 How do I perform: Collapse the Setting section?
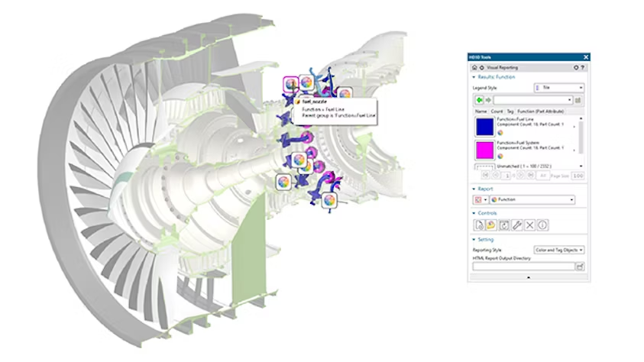tap(474, 239)
